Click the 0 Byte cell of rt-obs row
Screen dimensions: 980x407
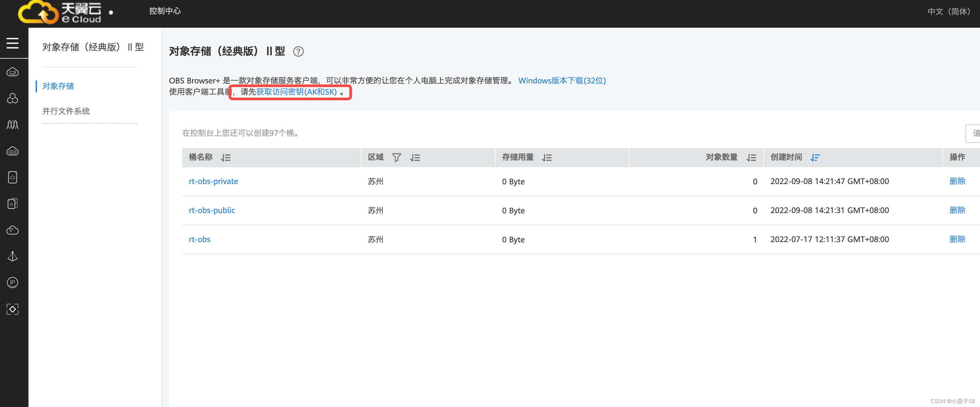[513, 239]
